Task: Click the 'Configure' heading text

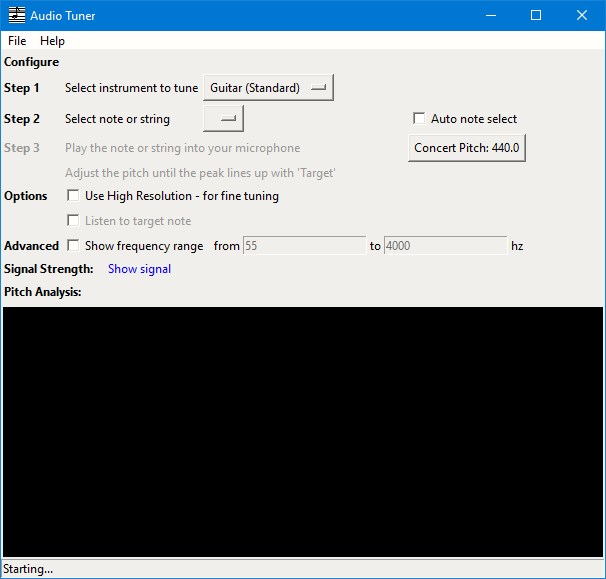Action: pyautogui.click(x=31, y=62)
